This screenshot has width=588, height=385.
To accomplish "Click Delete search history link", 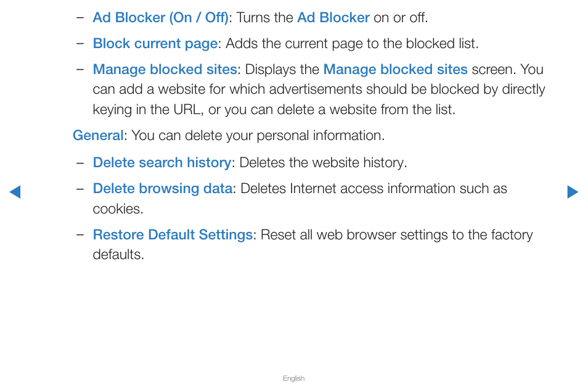I will point(162,162).
